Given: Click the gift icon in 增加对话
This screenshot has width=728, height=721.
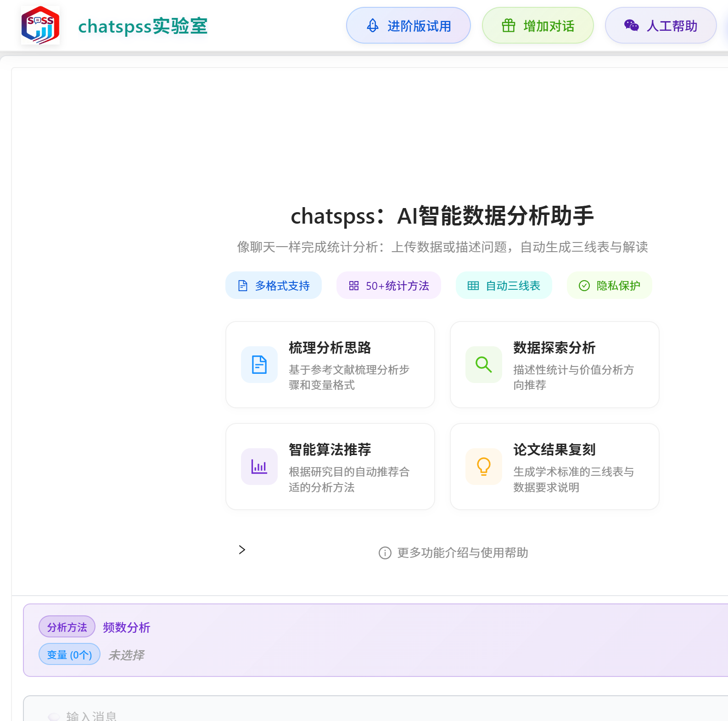Looking at the screenshot, I should point(508,26).
